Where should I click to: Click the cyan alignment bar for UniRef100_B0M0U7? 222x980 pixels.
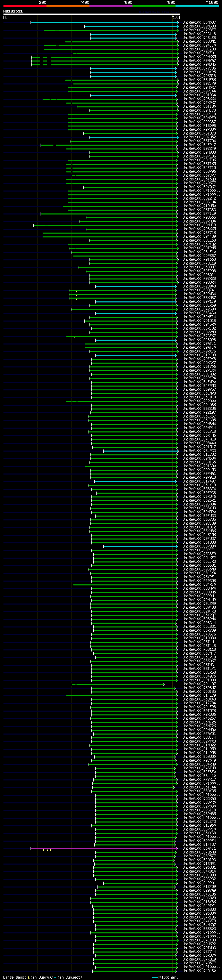click(x=104, y=23)
